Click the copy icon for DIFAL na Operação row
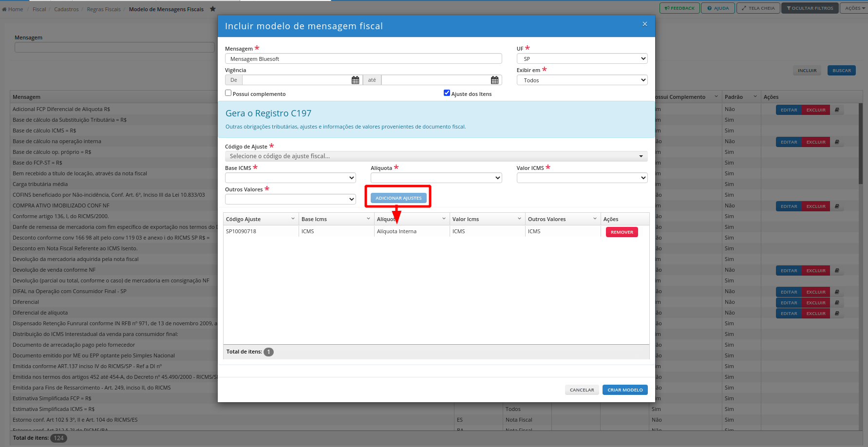Screen dimensions: 868x447 pyautogui.click(x=837, y=292)
